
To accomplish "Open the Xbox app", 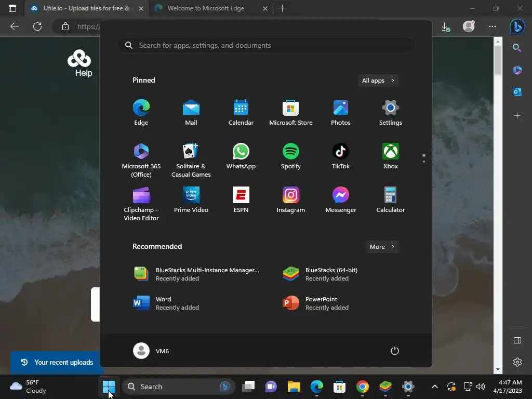I will pyautogui.click(x=391, y=156).
